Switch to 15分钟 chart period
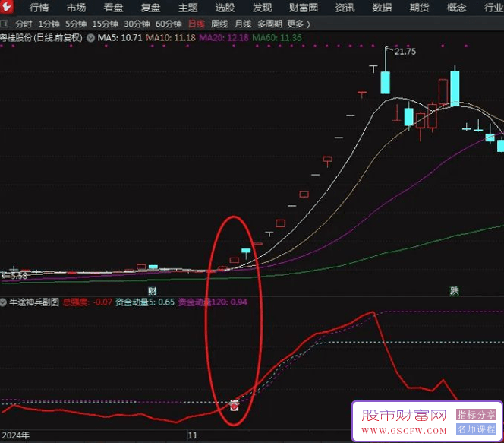This screenshot has height=443, width=504. pyautogui.click(x=105, y=24)
